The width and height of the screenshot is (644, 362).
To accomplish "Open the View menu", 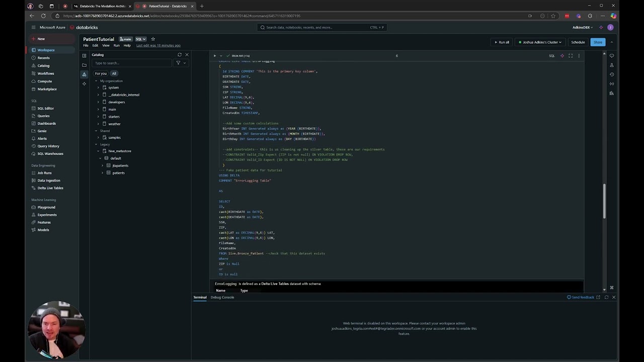I will 106,45.
